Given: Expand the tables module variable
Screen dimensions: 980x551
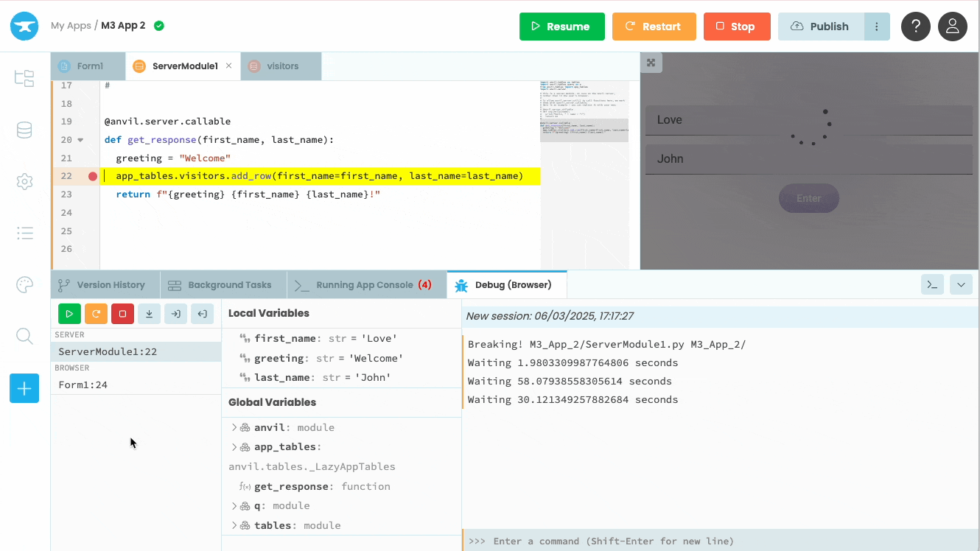Looking at the screenshot, I should click(x=234, y=525).
